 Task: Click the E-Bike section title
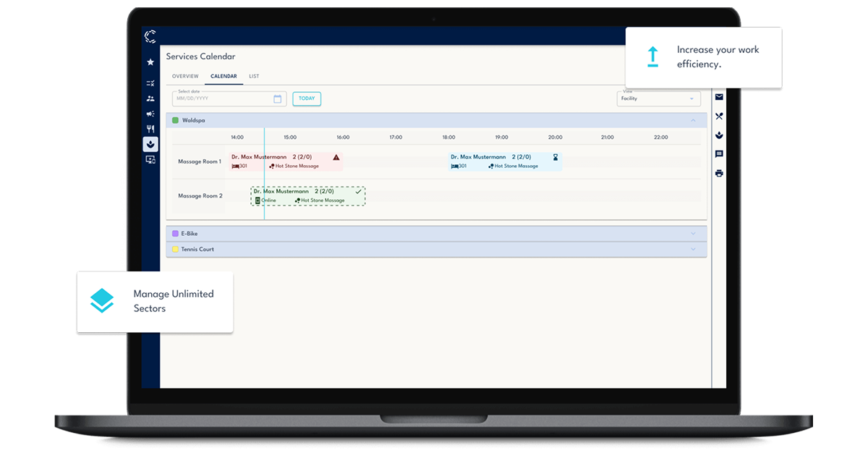click(189, 234)
